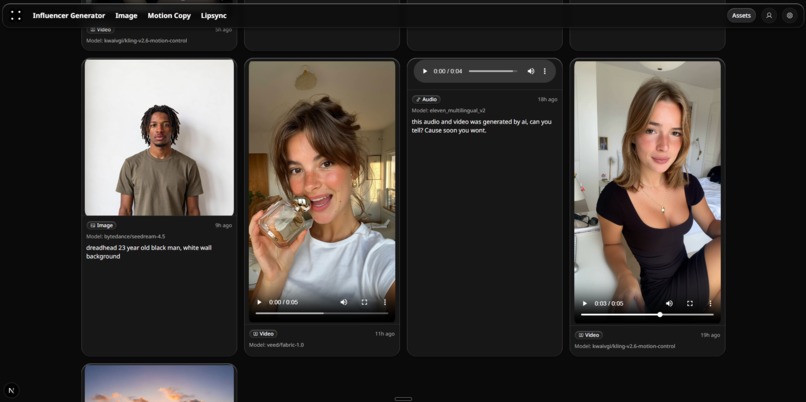Open audio player more options menu

tap(545, 71)
